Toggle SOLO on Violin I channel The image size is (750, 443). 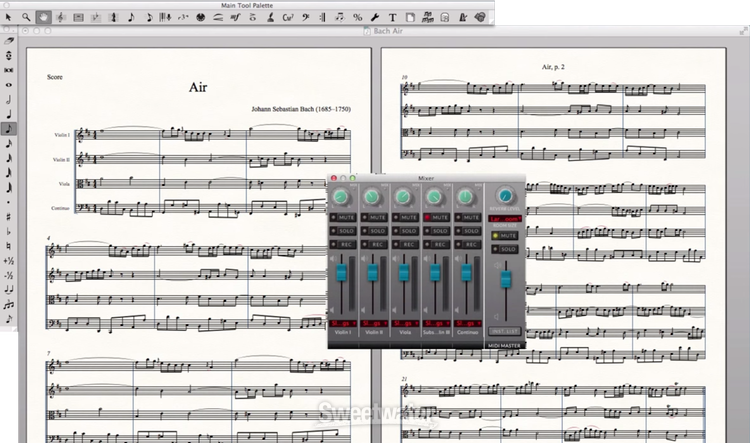tap(342, 231)
